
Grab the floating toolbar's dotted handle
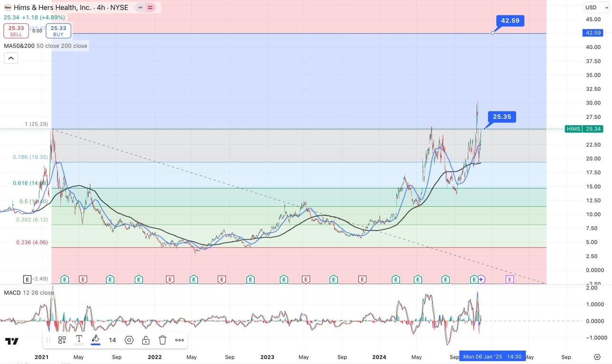pyautogui.click(x=48, y=340)
